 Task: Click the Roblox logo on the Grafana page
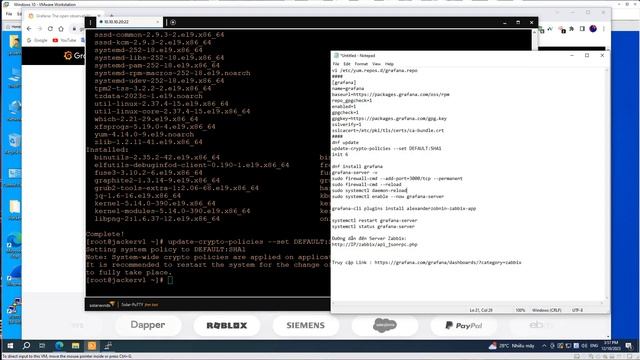coord(227,325)
